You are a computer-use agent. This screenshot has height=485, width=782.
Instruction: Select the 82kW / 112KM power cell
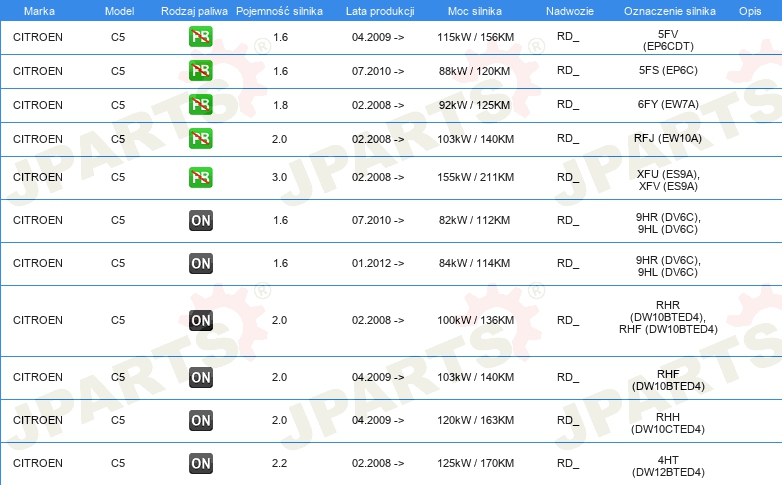(x=474, y=220)
